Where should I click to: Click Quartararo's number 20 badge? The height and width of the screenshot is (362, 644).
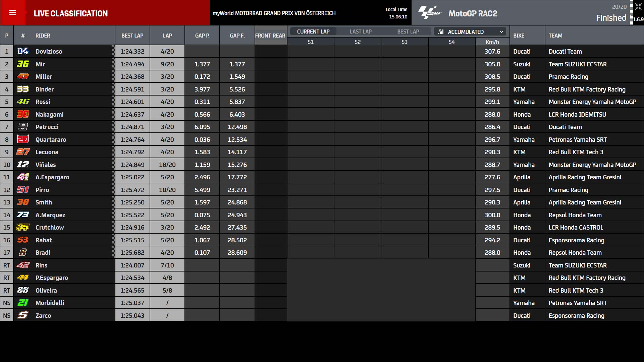click(x=23, y=139)
